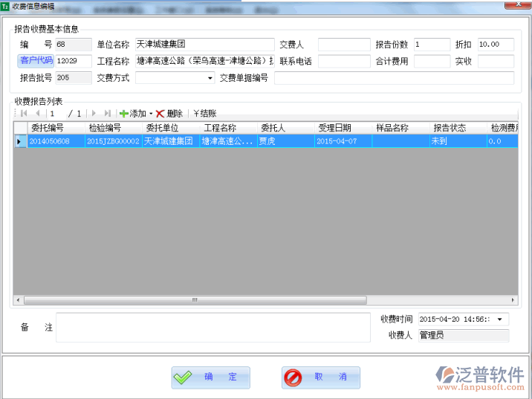Click the current page number box

click(x=56, y=114)
